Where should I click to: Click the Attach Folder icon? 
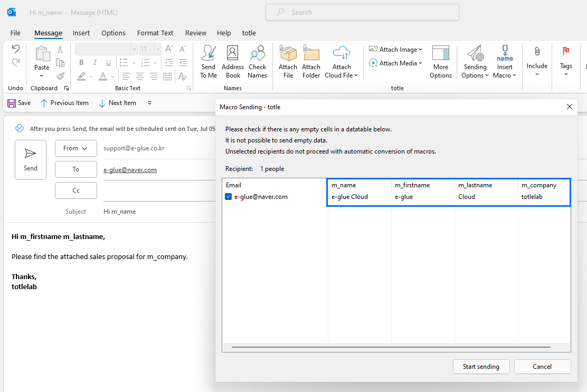coord(311,53)
